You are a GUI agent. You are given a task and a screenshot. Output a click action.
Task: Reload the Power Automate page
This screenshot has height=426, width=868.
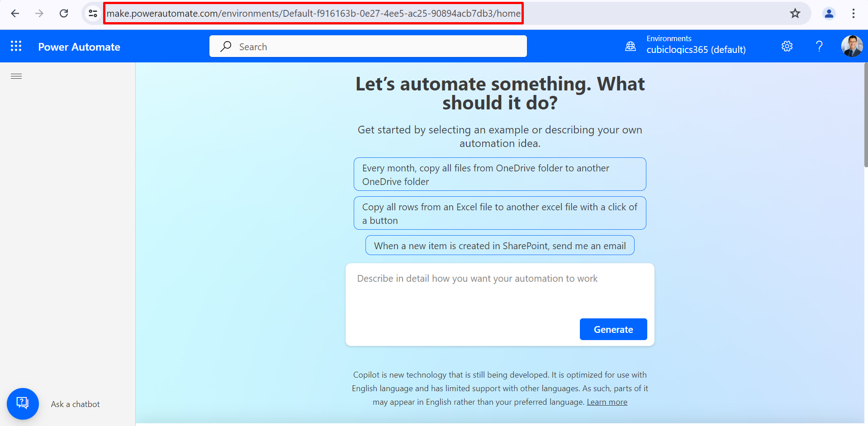coord(64,14)
